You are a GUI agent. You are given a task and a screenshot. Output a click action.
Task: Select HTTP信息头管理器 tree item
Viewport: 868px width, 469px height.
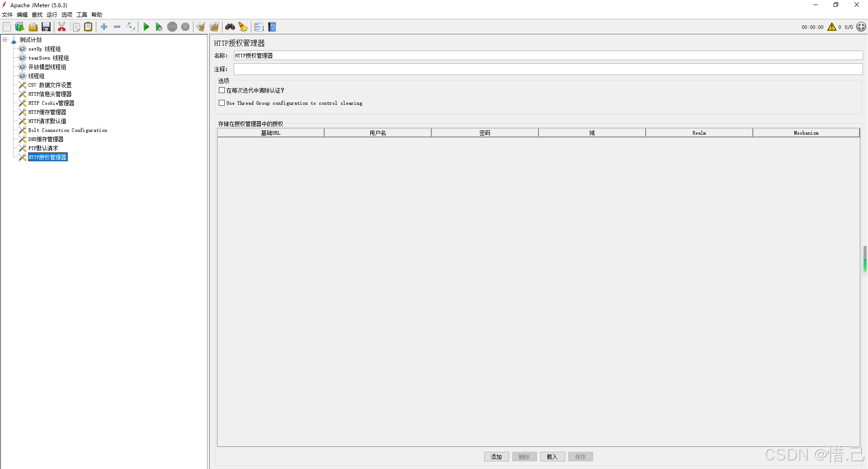[50, 94]
